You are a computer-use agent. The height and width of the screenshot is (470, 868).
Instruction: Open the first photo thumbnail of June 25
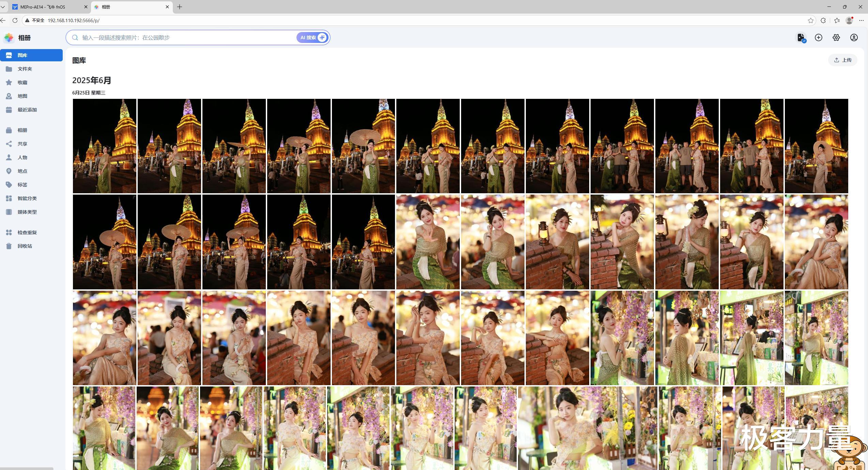point(104,146)
